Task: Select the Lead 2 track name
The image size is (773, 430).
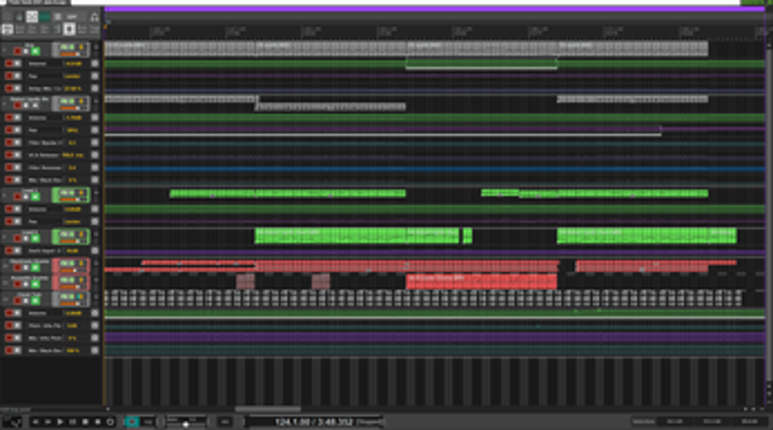Action: (30, 232)
